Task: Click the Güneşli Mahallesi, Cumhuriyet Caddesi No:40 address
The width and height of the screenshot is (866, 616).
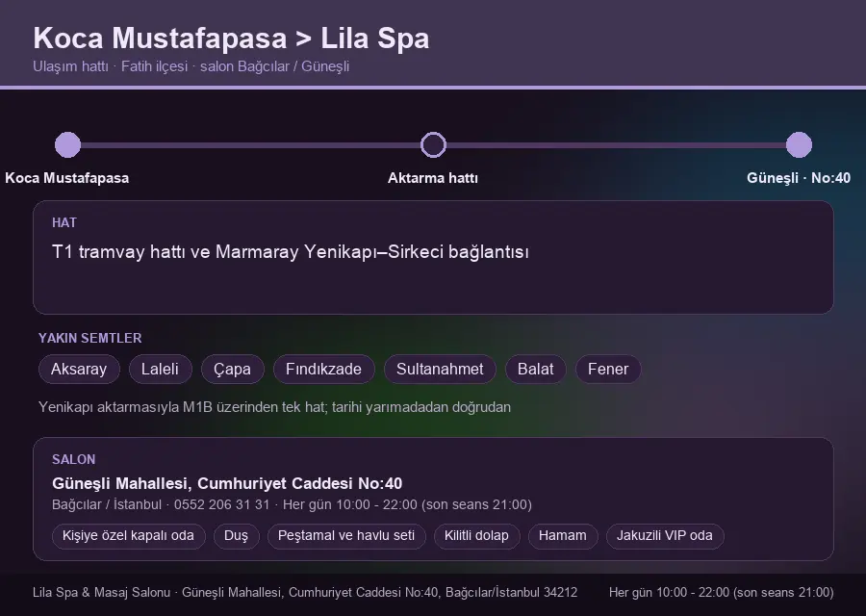Action: coord(227,483)
